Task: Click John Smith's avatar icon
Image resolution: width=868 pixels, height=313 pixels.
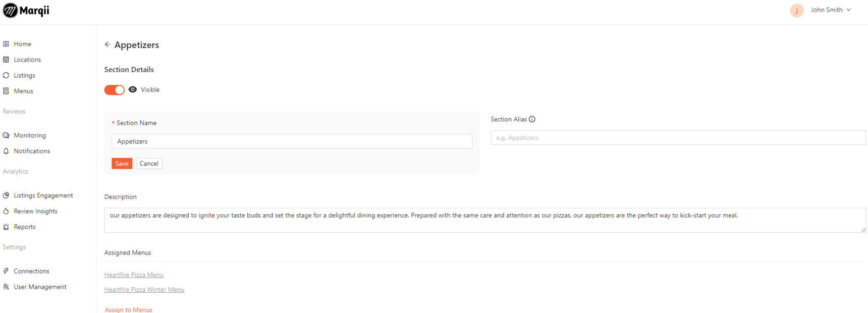Action: 797,10
